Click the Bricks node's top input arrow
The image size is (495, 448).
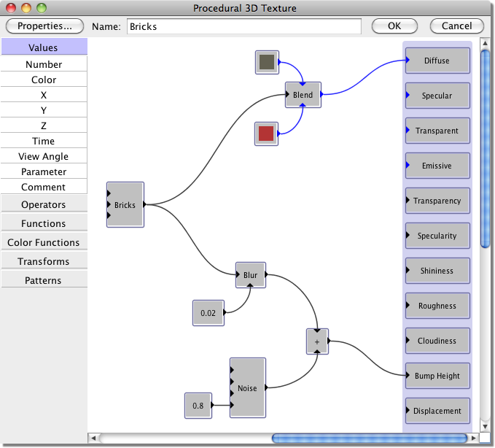click(109, 193)
